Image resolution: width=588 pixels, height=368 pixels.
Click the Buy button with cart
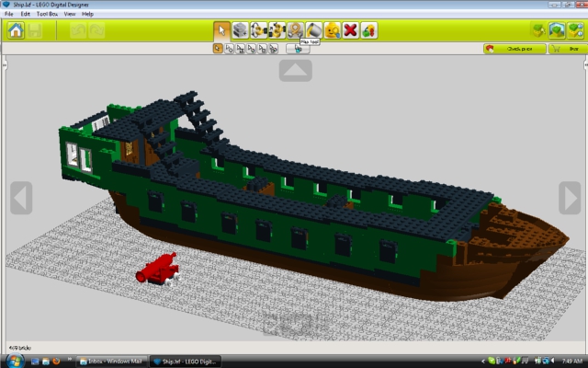pos(568,49)
